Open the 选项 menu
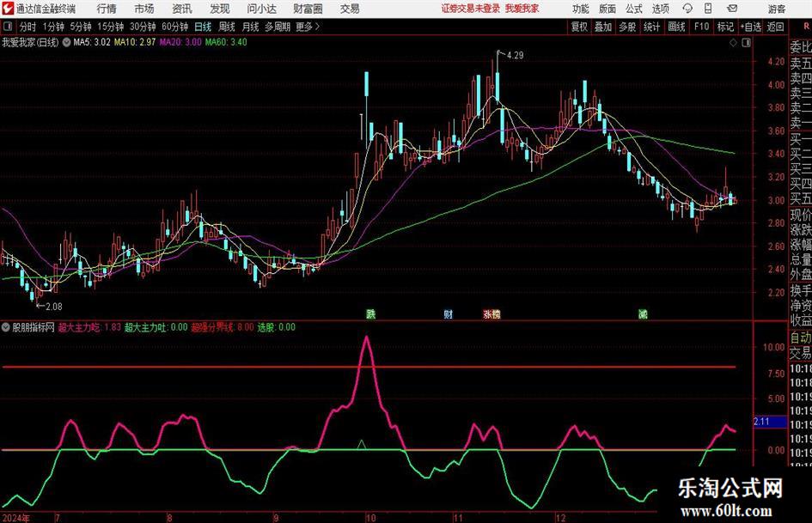 (x=660, y=9)
